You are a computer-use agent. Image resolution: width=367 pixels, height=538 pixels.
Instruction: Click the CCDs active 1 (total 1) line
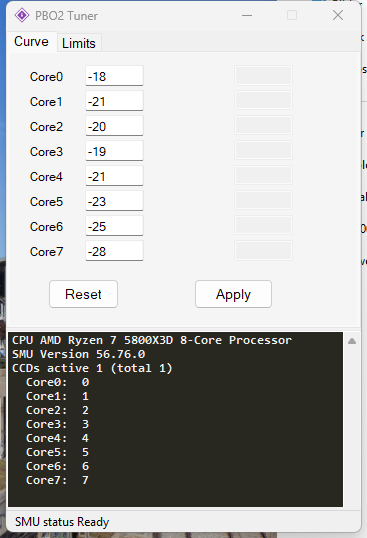[x=92, y=368]
